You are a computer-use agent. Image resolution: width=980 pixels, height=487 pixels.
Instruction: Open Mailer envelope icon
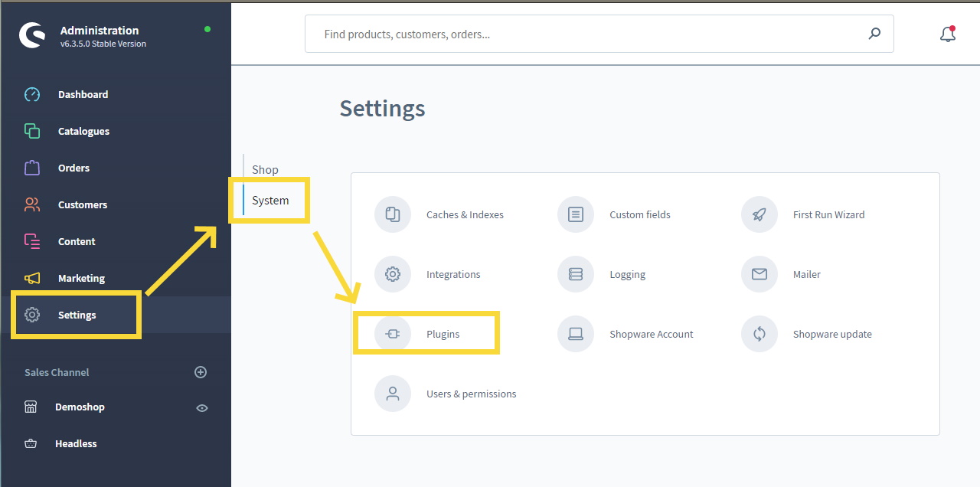759,274
